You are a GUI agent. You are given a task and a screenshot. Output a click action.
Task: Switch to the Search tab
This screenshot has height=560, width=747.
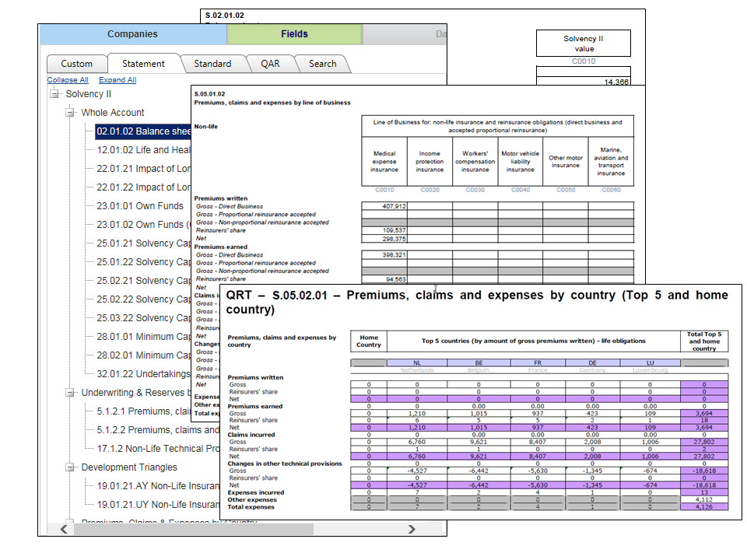pyautogui.click(x=322, y=64)
